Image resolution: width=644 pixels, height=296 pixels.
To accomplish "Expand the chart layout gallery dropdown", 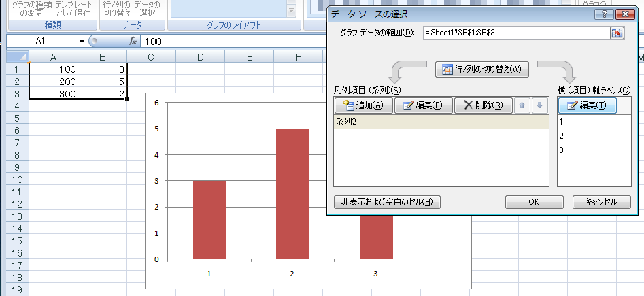I will (x=291, y=12).
